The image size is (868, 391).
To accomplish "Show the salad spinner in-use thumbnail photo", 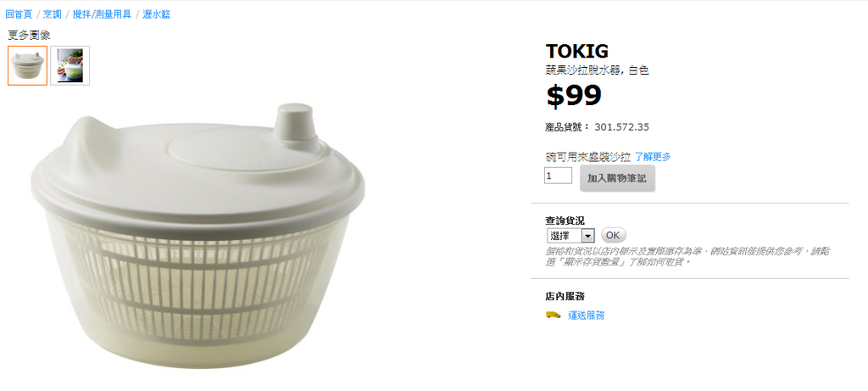I will click(70, 65).
